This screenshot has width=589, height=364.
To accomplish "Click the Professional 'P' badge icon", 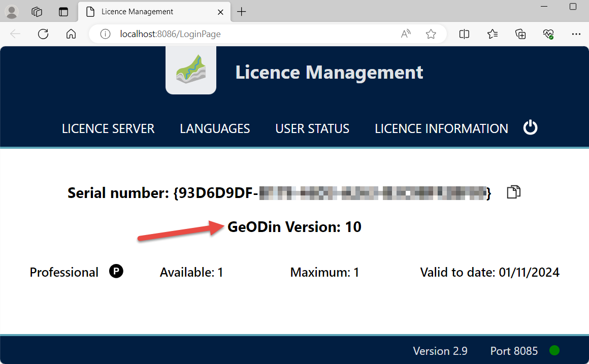I will click(116, 271).
